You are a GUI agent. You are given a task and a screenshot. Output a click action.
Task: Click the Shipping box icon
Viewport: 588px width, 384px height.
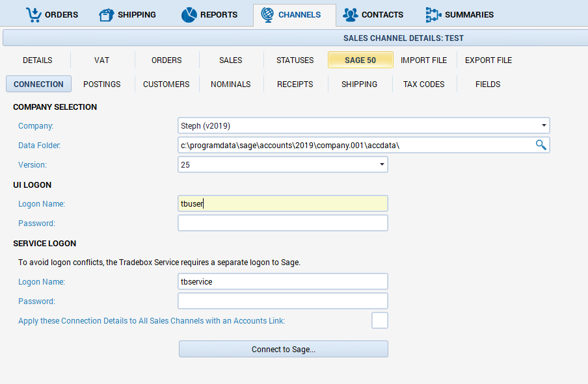click(107, 14)
